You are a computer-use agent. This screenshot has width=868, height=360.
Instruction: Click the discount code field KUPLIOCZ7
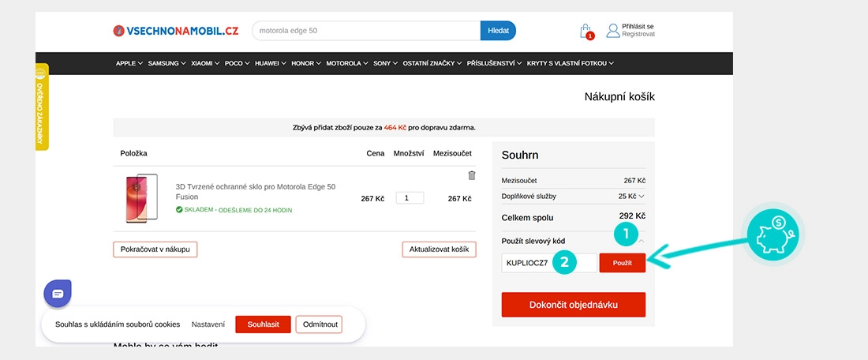coord(549,263)
